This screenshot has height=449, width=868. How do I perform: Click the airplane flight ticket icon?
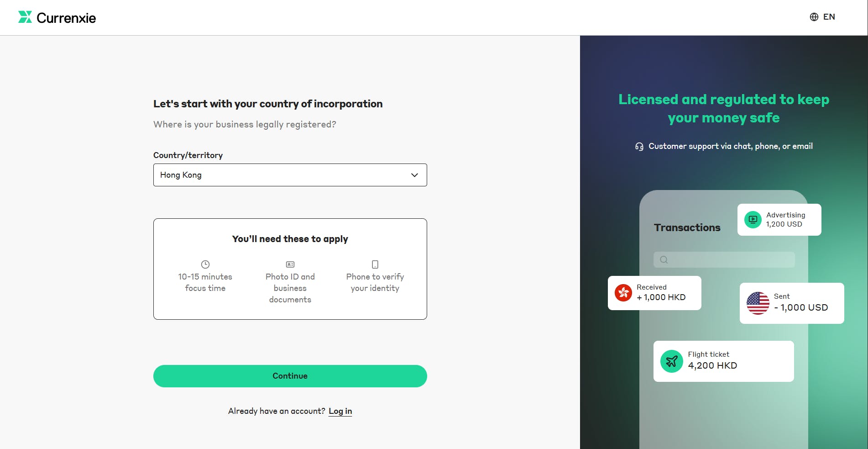[x=671, y=361]
